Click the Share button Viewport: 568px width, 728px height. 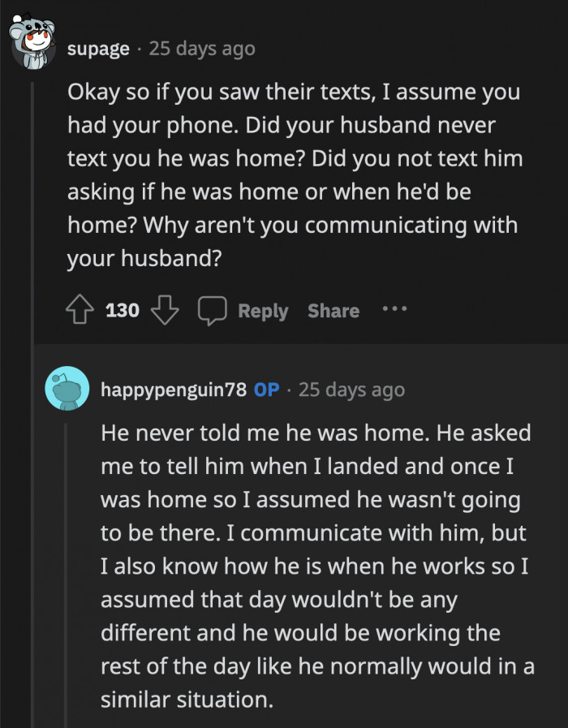pyautogui.click(x=333, y=310)
